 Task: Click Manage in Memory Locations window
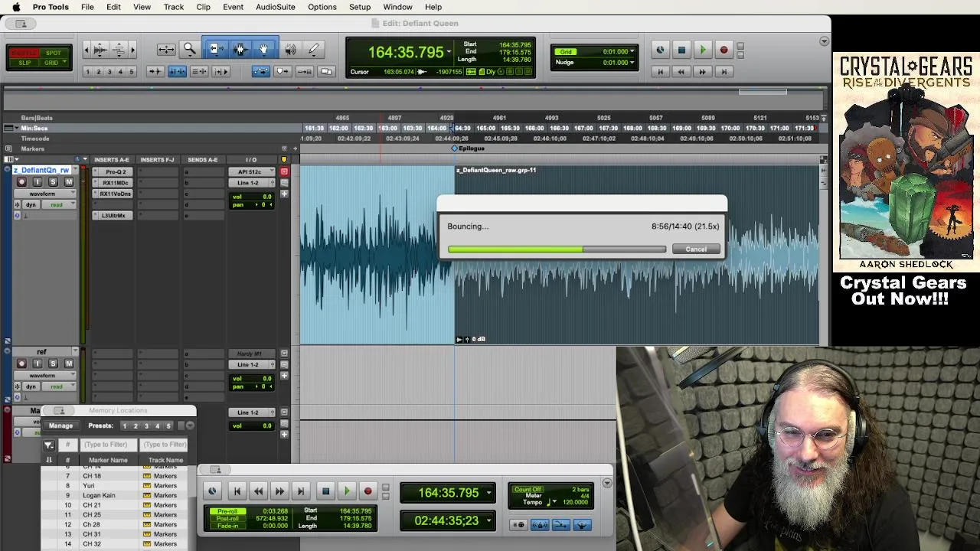[60, 426]
